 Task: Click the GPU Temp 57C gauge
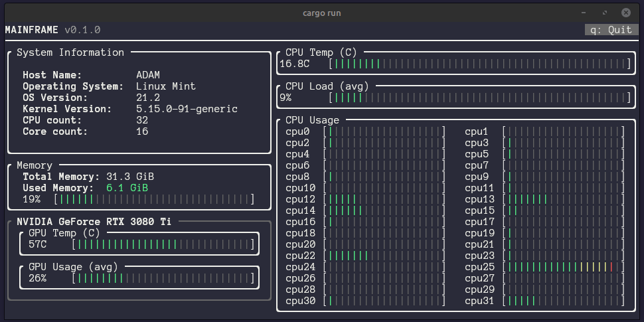tap(163, 245)
